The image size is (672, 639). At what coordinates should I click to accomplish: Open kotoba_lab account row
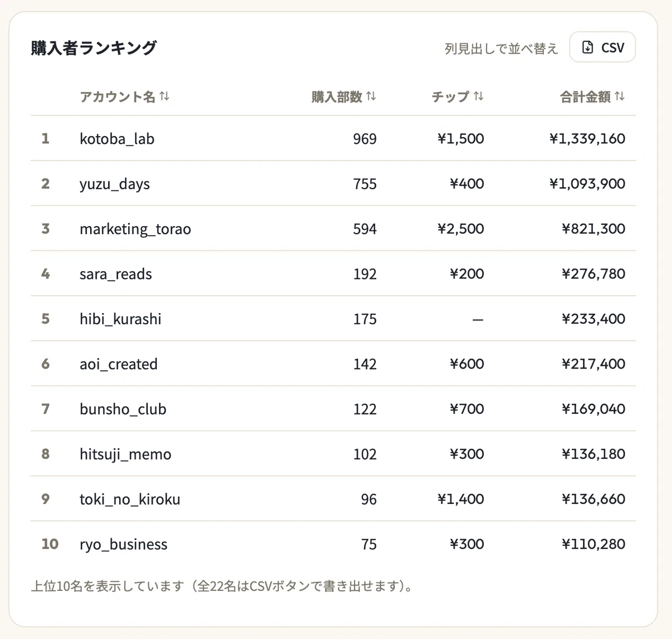[x=333, y=138]
